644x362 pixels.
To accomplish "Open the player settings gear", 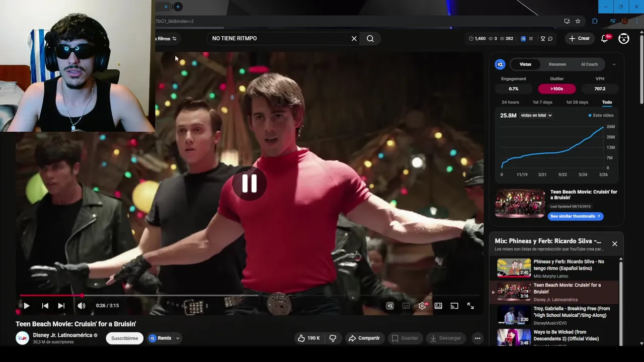I will (x=422, y=306).
